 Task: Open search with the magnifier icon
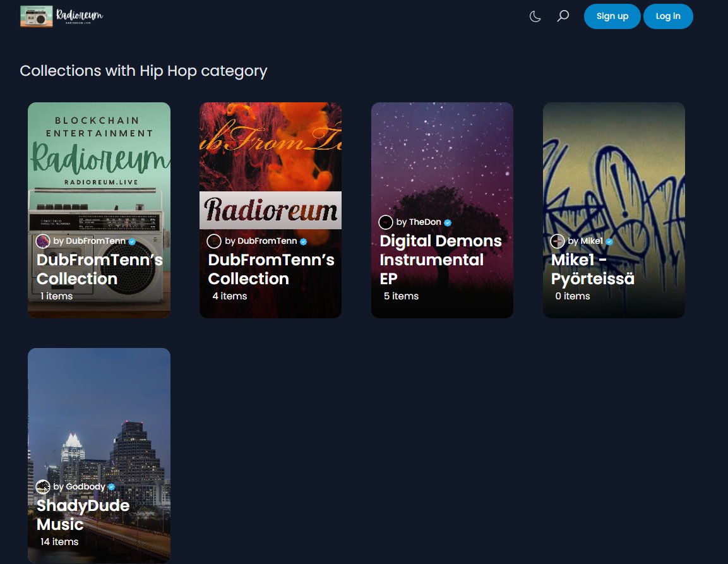563,16
